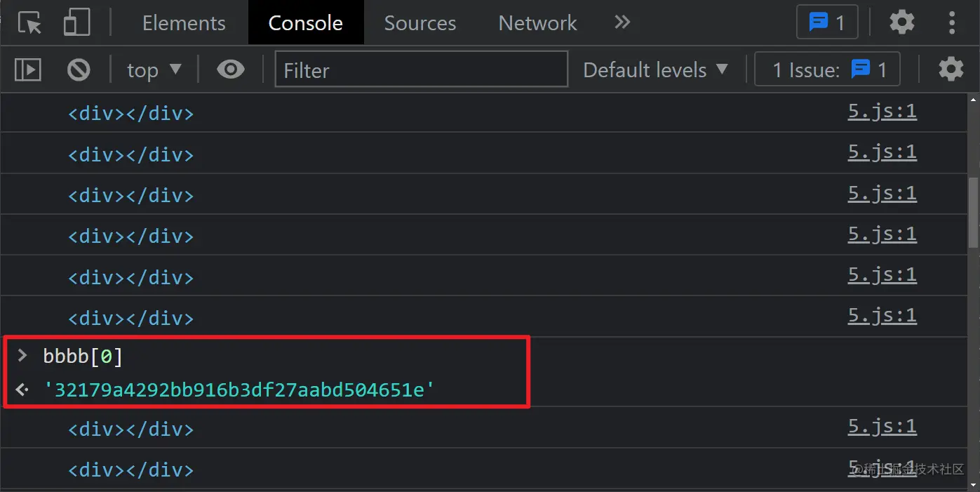Toggle the live expression eye icon
This screenshot has width=980, height=492.
[x=231, y=69]
